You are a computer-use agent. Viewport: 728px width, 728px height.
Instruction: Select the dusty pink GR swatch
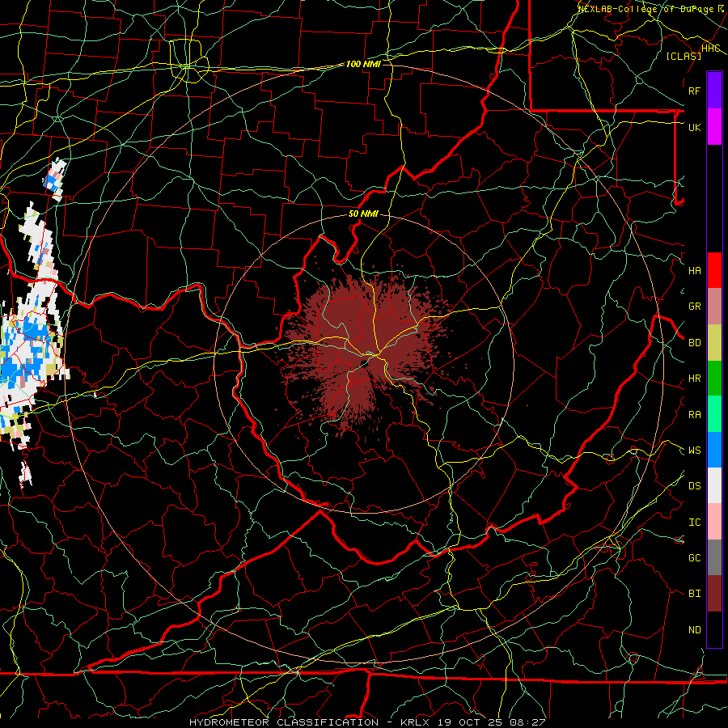(714, 306)
